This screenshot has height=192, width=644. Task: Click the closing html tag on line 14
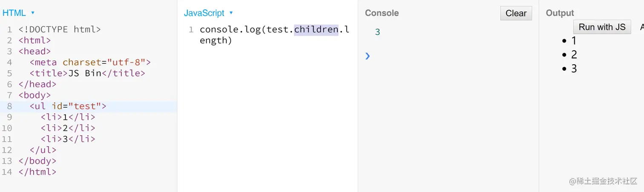click(37, 172)
